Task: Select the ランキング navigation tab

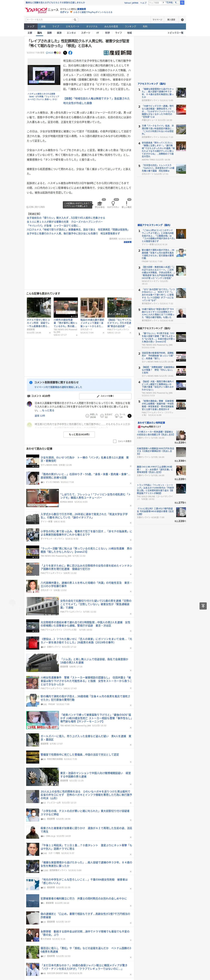Action: pos(130,27)
